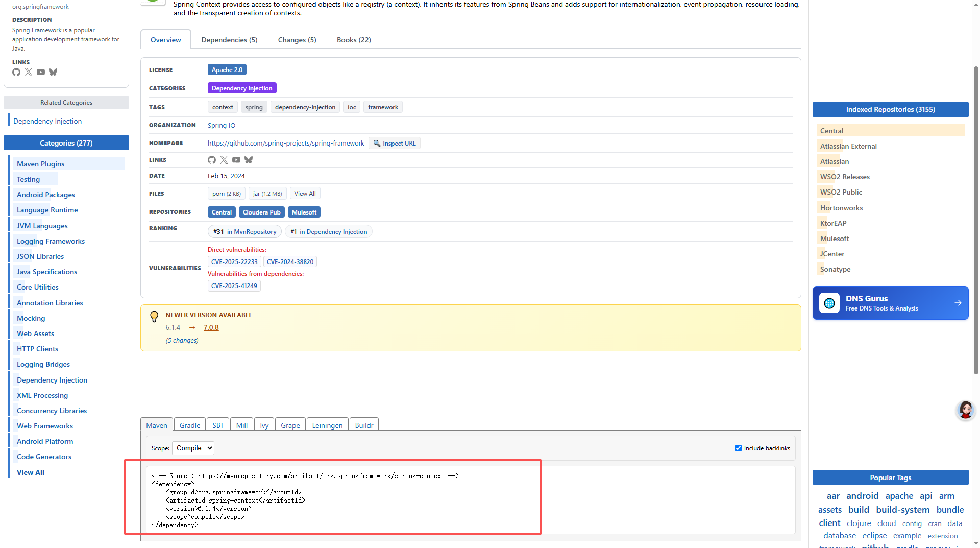980x548 pixels.
Task: Select the Leiningen build tool tab
Action: point(328,425)
